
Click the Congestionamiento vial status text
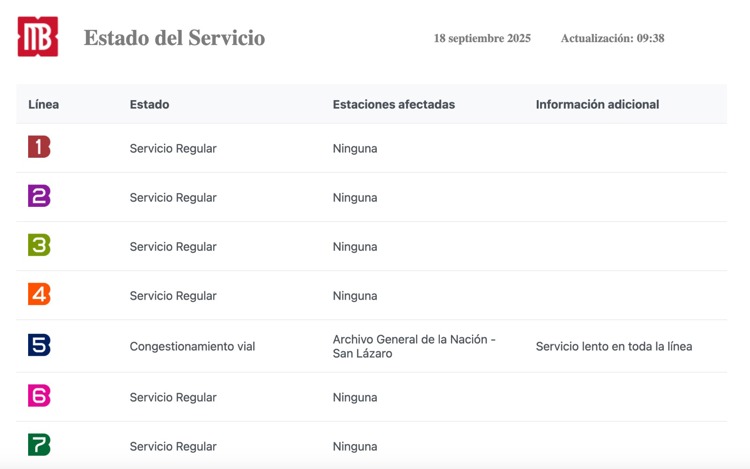(192, 347)
